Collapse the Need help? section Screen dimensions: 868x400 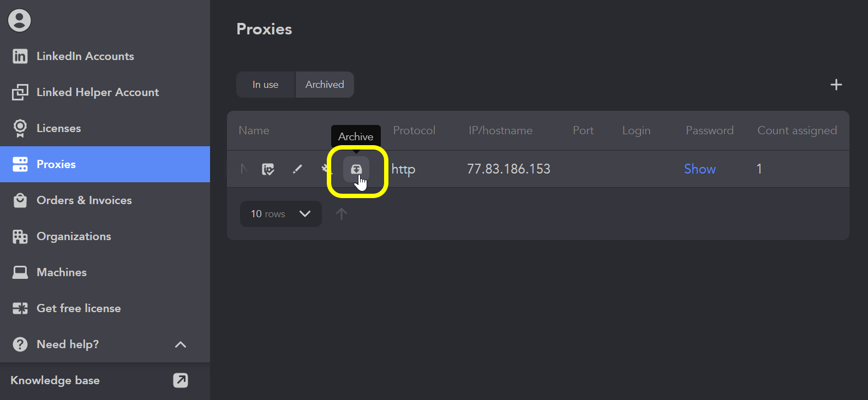pyautogui.click(x=180, y=344)
